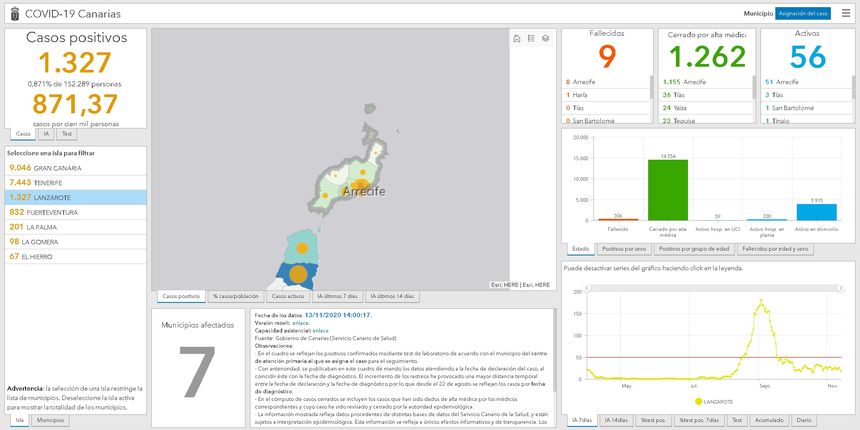Switch to Municipios tab
860x430 pixels.
pos(50,421)
